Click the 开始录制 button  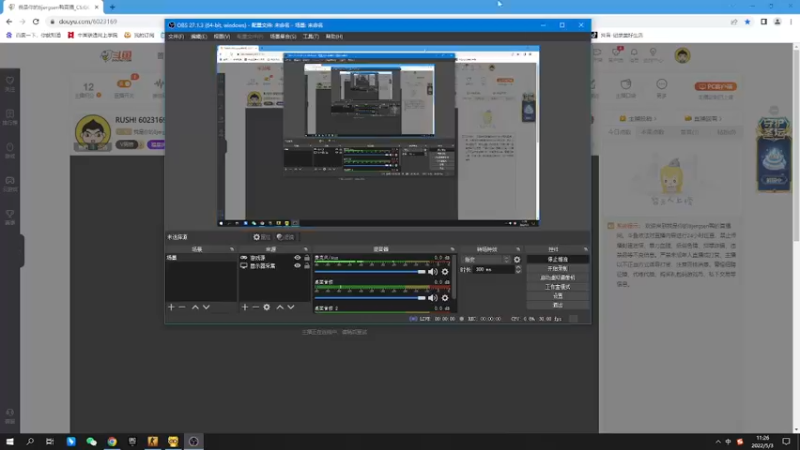tap(558, 269)
